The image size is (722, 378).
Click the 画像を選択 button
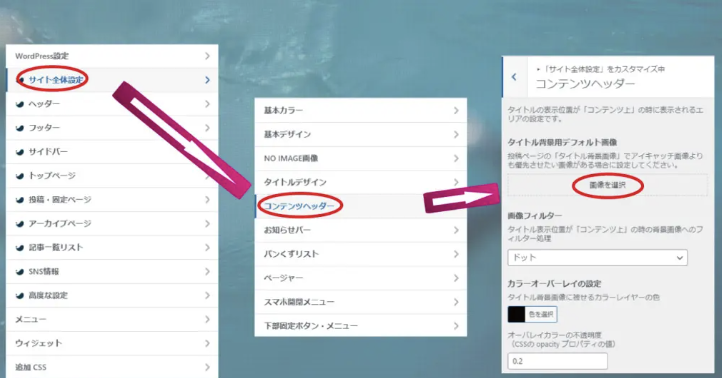click(x=607, y=185)
